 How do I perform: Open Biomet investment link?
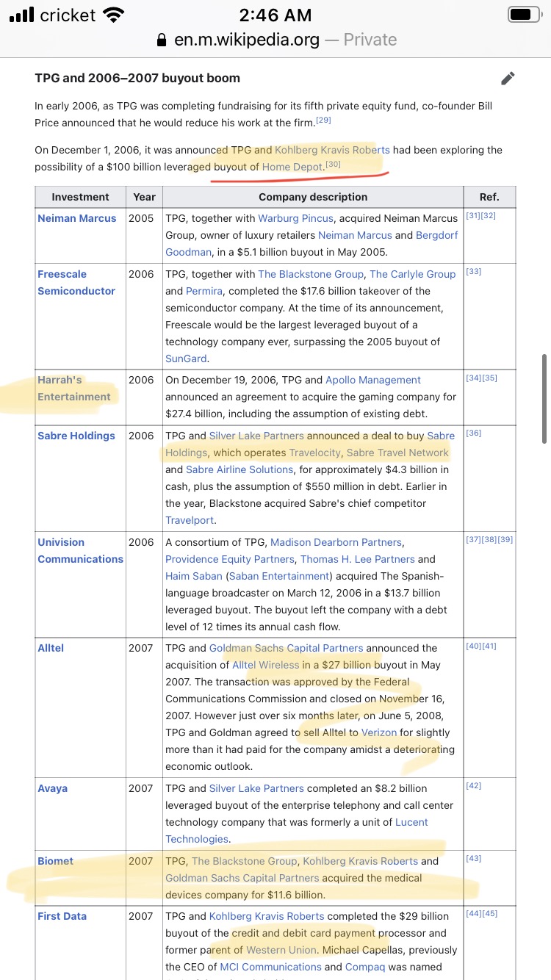[56, 861]
